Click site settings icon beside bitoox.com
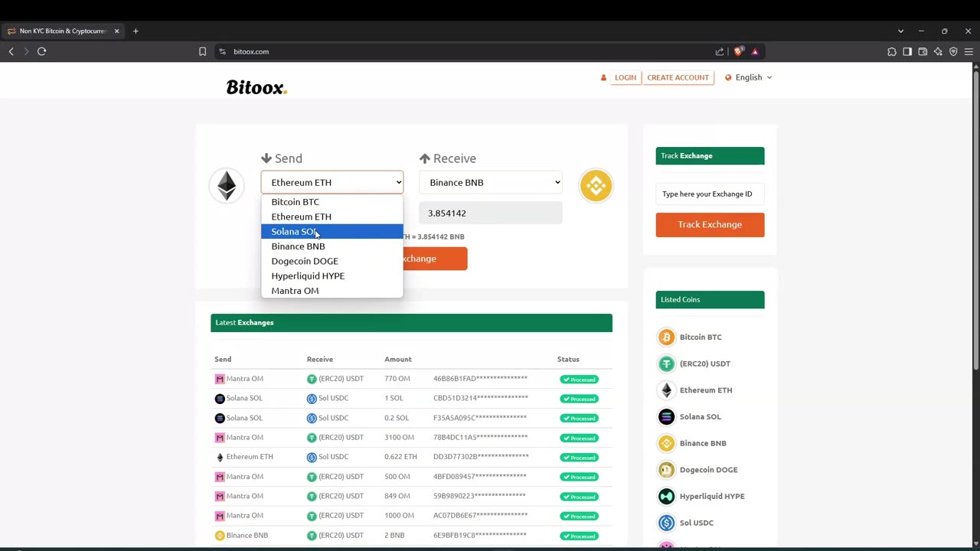The height and width of the screenshot is (551, 980). point(222,51)
